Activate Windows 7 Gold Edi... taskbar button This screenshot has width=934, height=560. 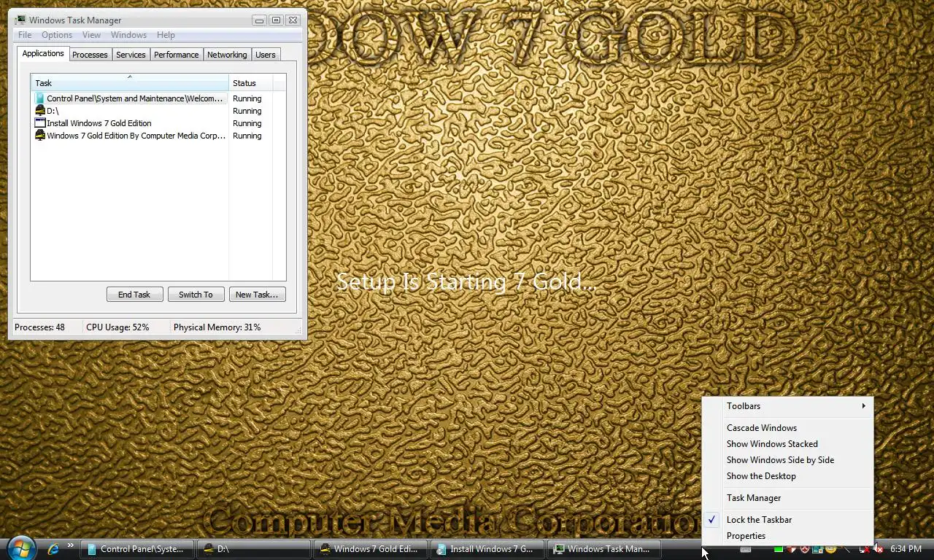(x=370, y=549)
